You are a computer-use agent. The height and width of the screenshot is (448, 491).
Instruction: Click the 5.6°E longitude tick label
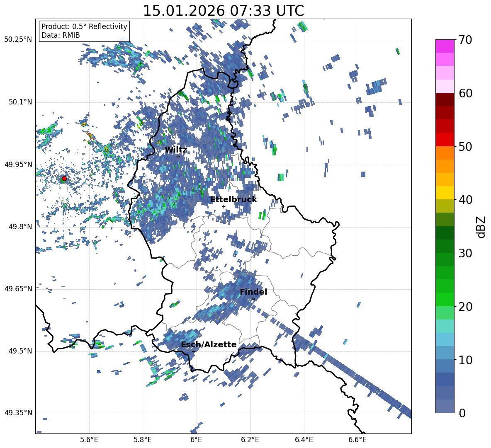coord(89,440)
